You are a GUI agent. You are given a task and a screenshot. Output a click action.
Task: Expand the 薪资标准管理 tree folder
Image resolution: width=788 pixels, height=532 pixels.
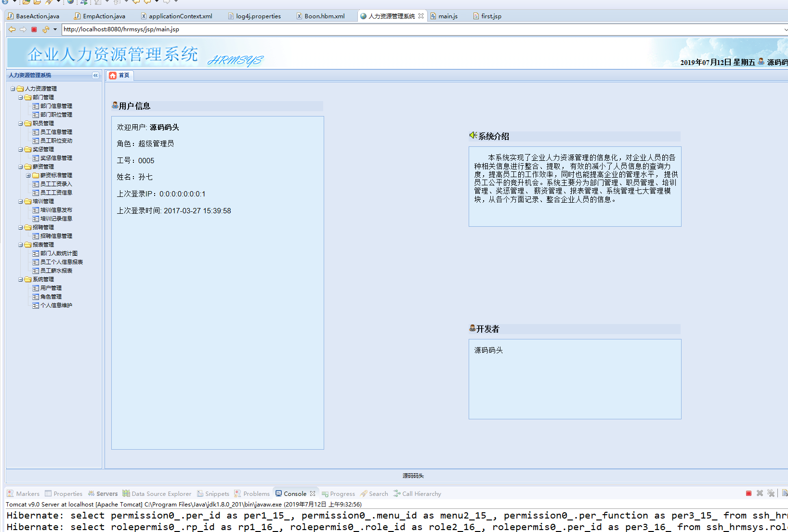pos(28,175)
